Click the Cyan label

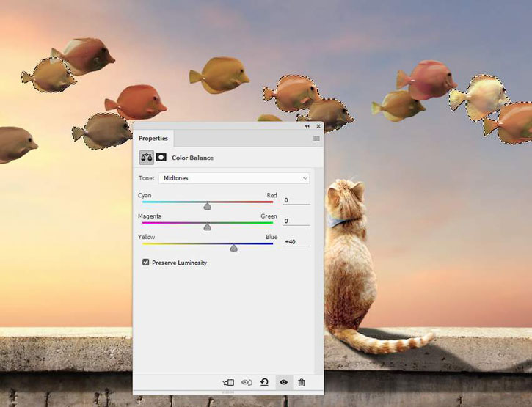[x=145, y=195]
